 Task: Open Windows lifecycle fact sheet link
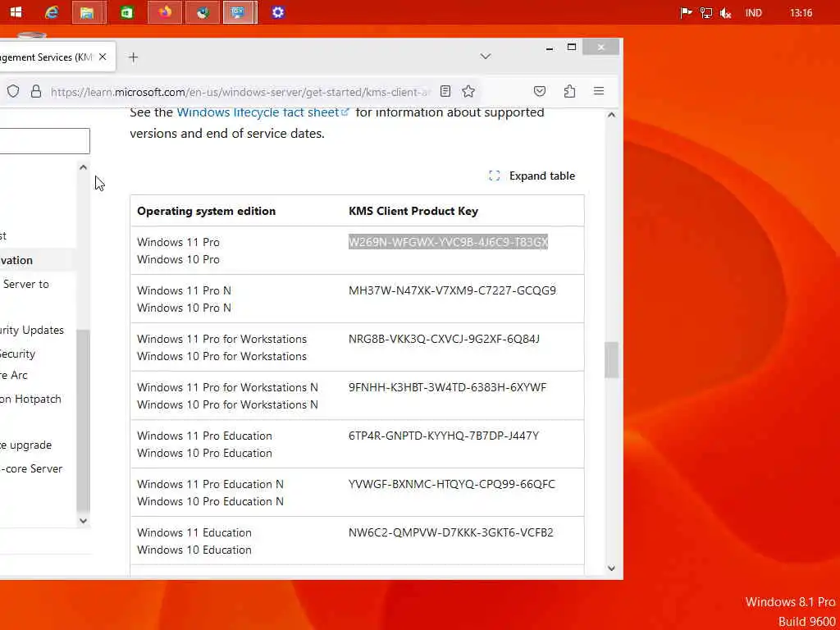pos(262,112)
